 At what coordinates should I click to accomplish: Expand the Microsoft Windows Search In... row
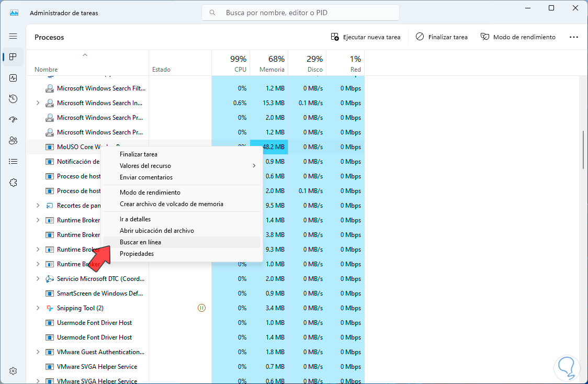click(x=38, y=103)
